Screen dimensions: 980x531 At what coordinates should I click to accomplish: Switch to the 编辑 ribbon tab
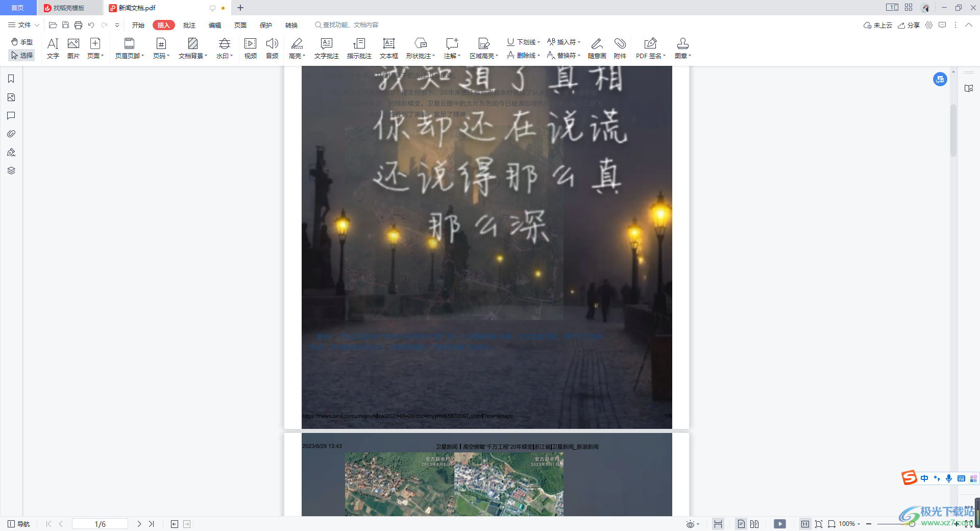pyautogui.click(x=215, y=25)
